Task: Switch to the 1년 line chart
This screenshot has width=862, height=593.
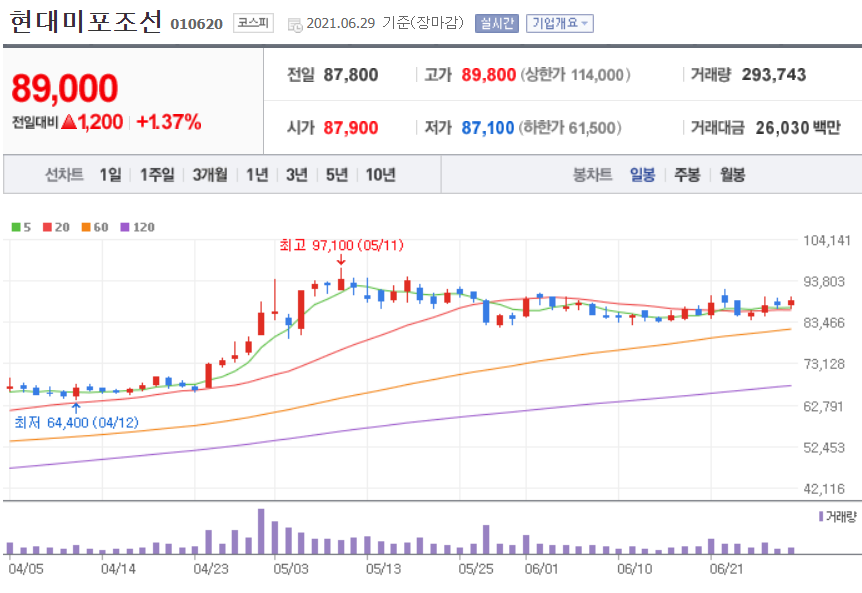Action: 257,175
